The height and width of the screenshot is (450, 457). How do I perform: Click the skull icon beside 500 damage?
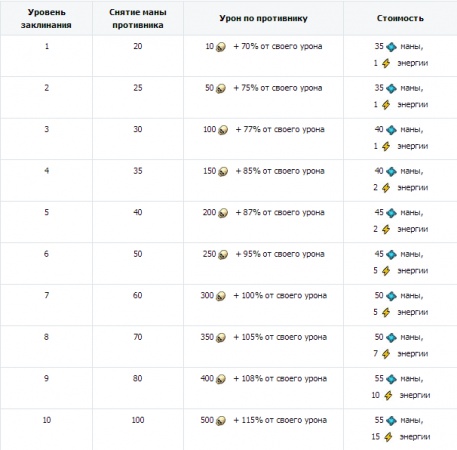(221, 421)
